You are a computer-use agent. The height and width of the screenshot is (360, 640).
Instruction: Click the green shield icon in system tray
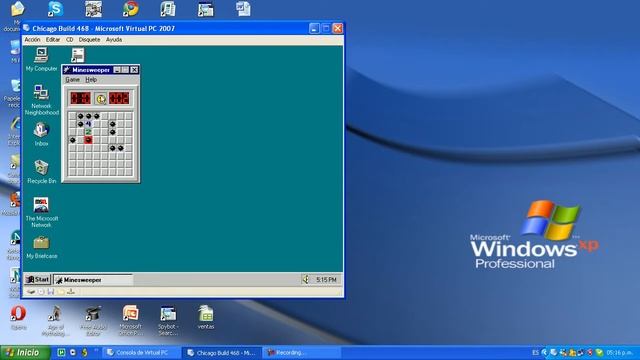pyautogui.click(x=599, y=353)
